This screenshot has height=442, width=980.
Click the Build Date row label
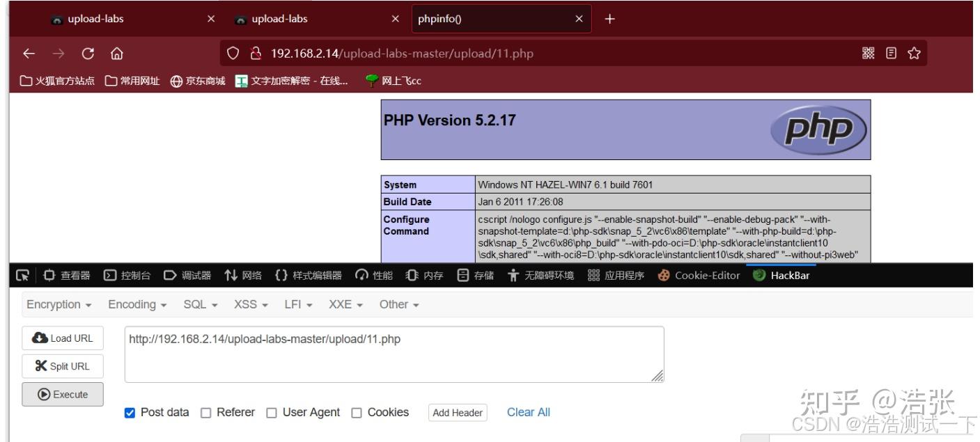pos(407,202)
